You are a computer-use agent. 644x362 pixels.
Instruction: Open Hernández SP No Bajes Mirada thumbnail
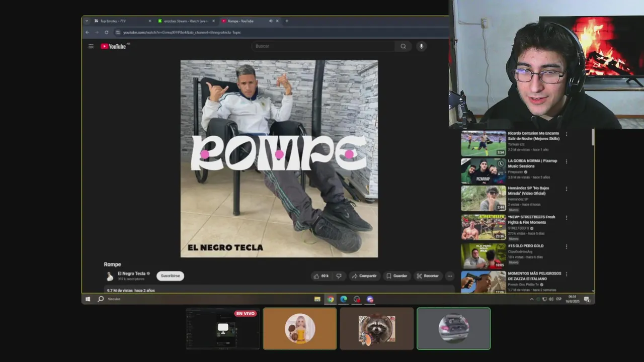pyautogui.click(x=484, y=199)
